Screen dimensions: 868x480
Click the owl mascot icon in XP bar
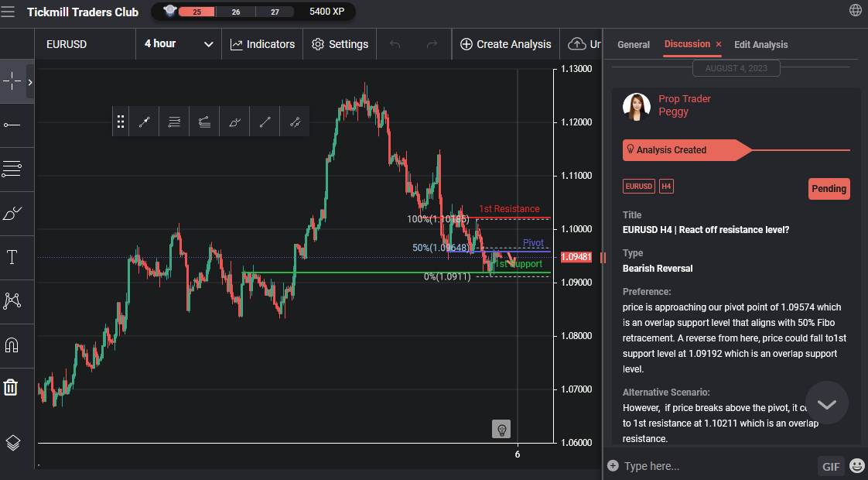click(170, 11)
